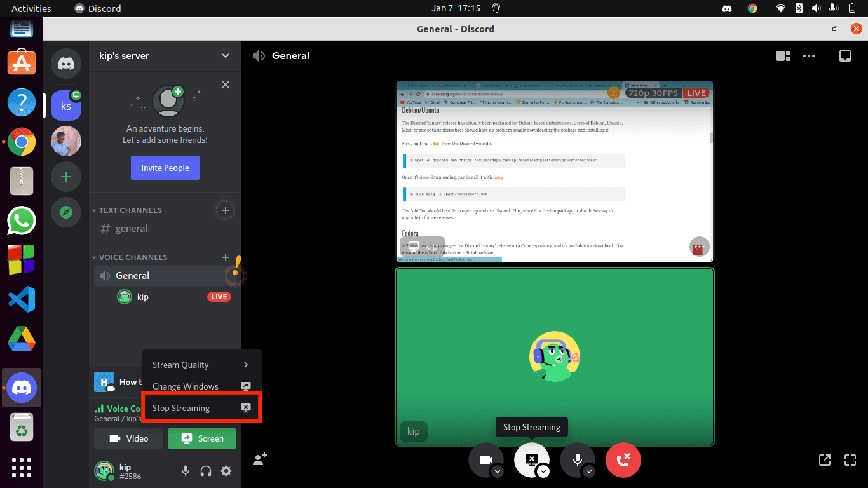Click Discord tray icon in top bar
The image size is (868, 488).
728,8
